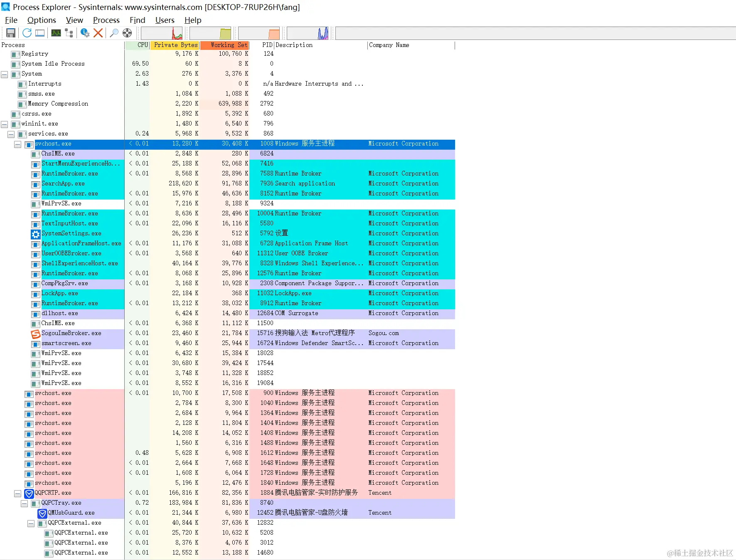
Task: Click the red Kill Process icon
Action: point(98,33)
